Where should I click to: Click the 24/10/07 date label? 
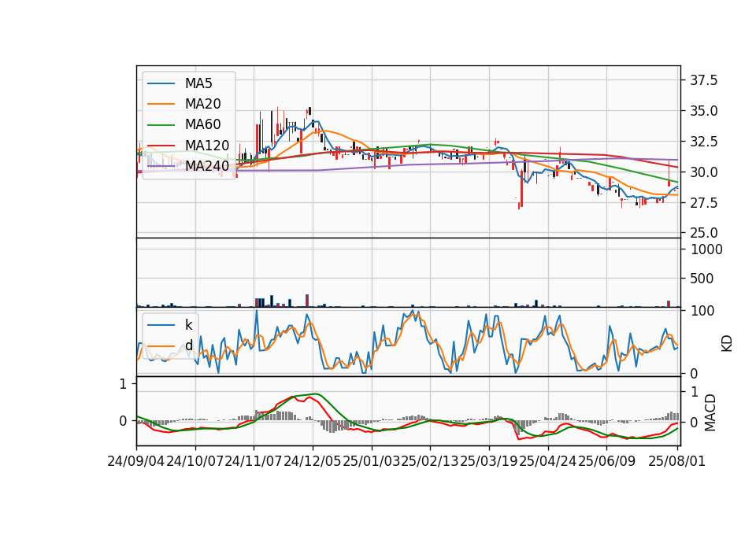[x=195, y=461]
